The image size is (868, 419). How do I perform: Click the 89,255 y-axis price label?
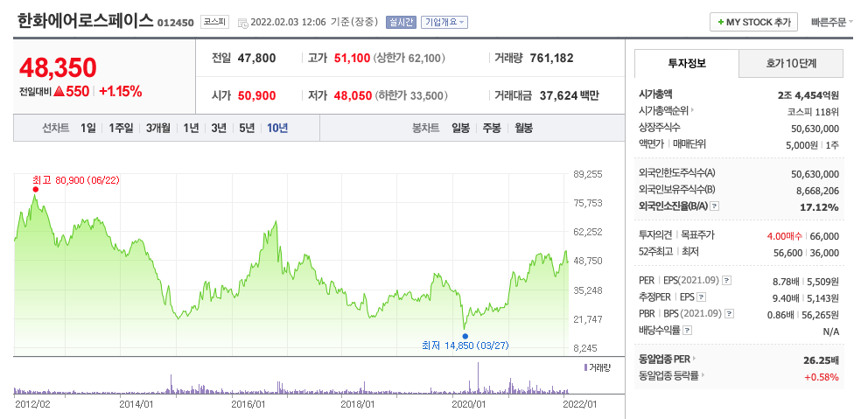point(587,174)
